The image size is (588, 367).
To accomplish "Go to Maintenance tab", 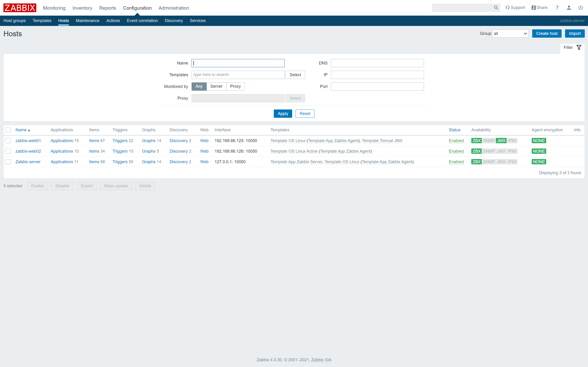I will [88, 21].
